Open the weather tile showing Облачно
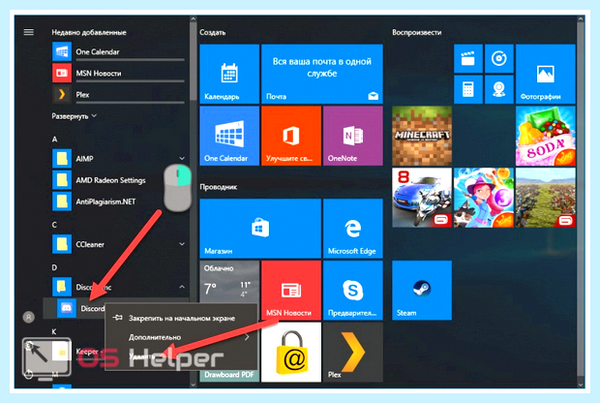Screen dimensions: 600x403 (x=229, y=282)
